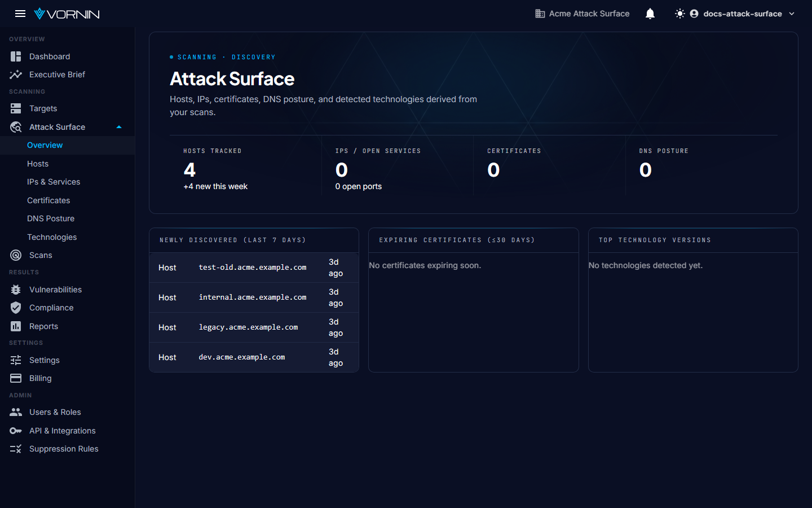Image resolution: width=812 pixels, height=508 pixels.
Task: Select the Acme Attack Surface organization label
Action: 589,14
